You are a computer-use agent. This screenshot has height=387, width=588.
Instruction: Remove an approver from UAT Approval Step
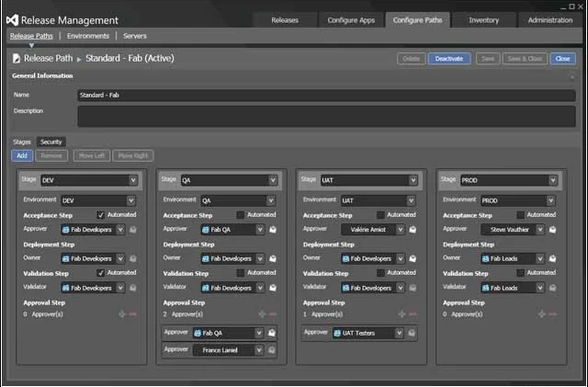pyautogui.click(x=413, y=314)
